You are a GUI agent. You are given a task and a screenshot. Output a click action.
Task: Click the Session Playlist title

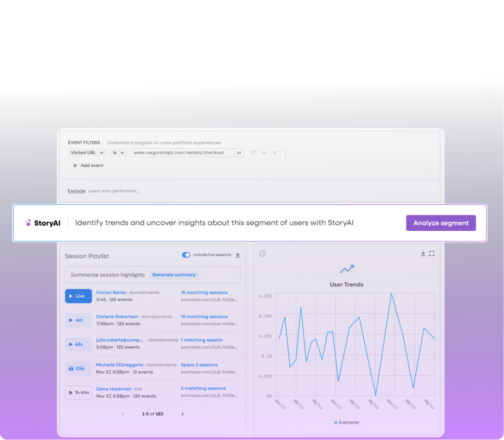[x=87, y=256]
